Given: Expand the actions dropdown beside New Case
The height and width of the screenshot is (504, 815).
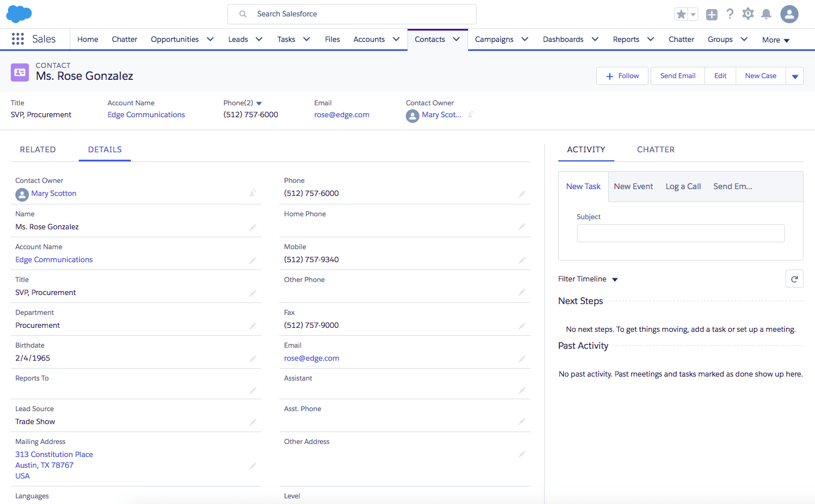Looking at the screenshot, I should click(x=795, y=76).
